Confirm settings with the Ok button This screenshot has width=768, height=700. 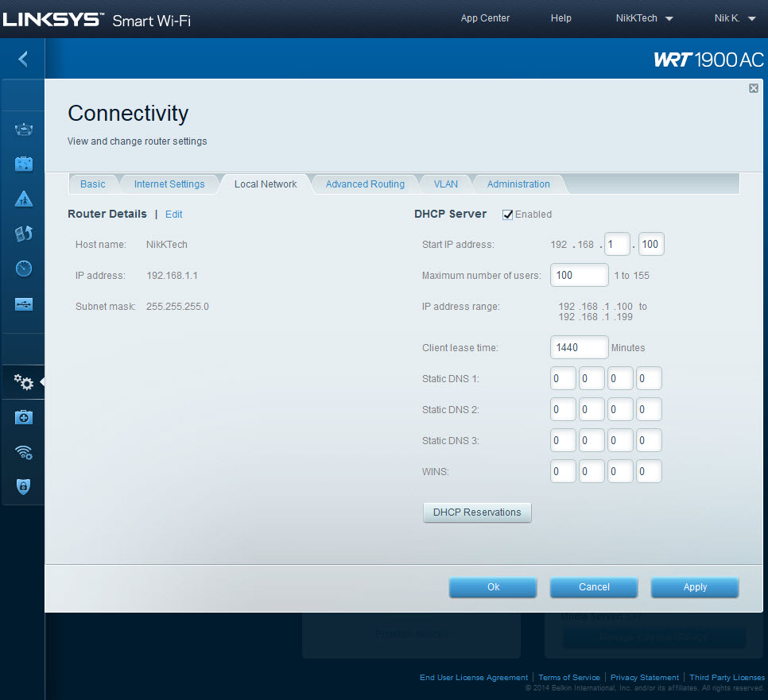(493, 587)
